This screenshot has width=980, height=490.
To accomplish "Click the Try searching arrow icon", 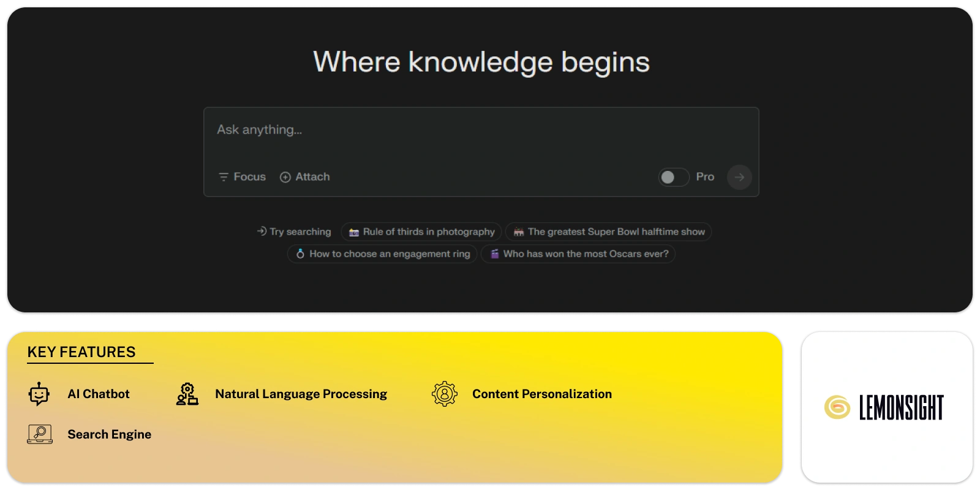I will click(x=262, y=232).
